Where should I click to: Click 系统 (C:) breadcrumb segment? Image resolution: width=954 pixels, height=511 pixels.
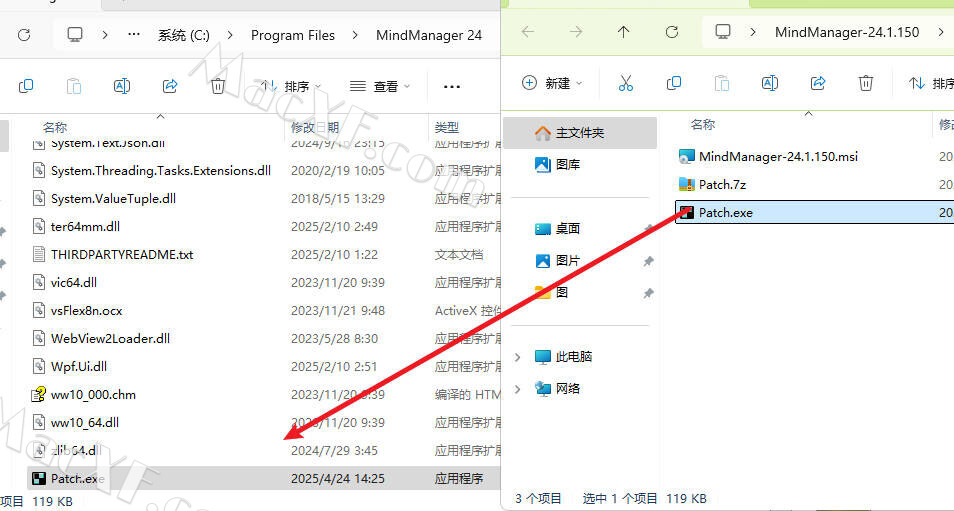click(184, 35)
